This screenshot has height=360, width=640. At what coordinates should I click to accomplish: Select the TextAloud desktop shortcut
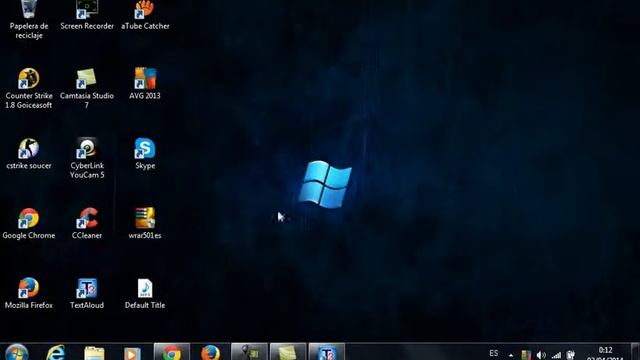pyautogui.click(x=87, y=293)
